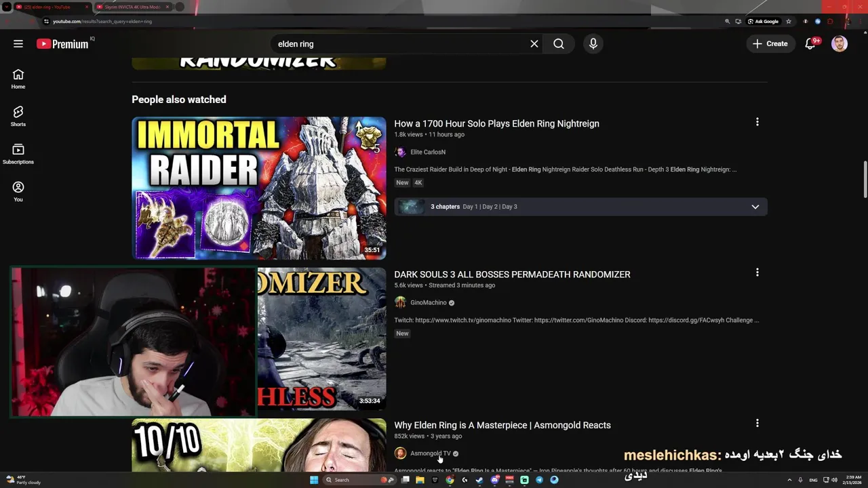The height and width of the screenshot is (488, 868).
Task: Click the '1.8k views • 11 hours ago' text
Action: click(x=429, y=135)
